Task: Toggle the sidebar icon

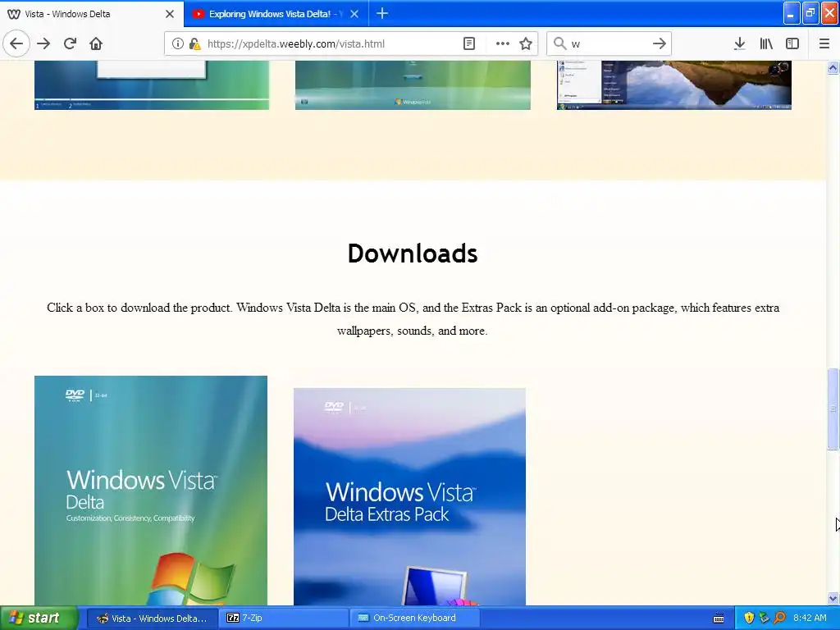Action: [792, 43]
